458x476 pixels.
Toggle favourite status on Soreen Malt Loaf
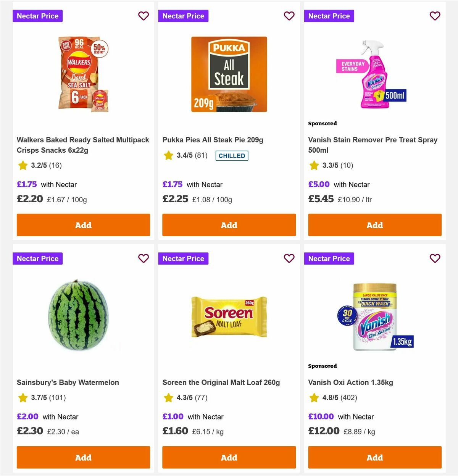pos(289,258)
